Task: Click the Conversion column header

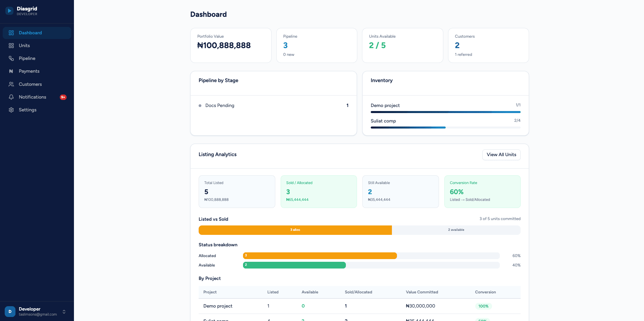Action: click(485, 292)
